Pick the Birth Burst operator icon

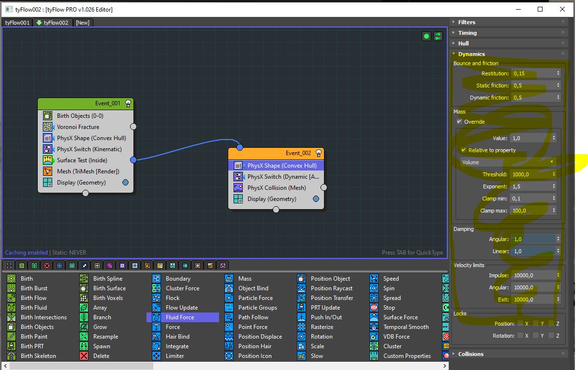point(11,288)
